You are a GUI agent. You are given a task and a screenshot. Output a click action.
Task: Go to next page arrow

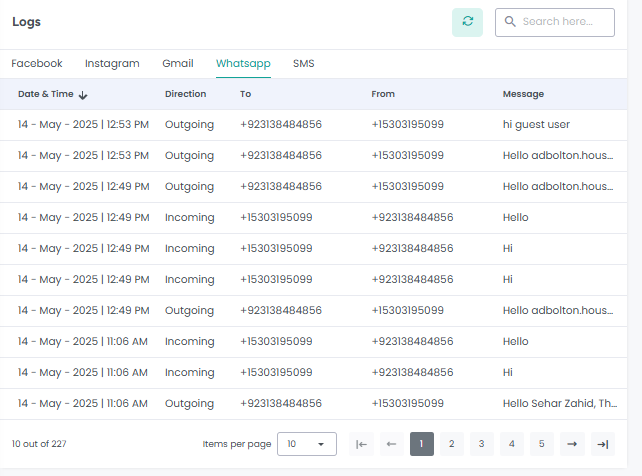click(572, 444)
